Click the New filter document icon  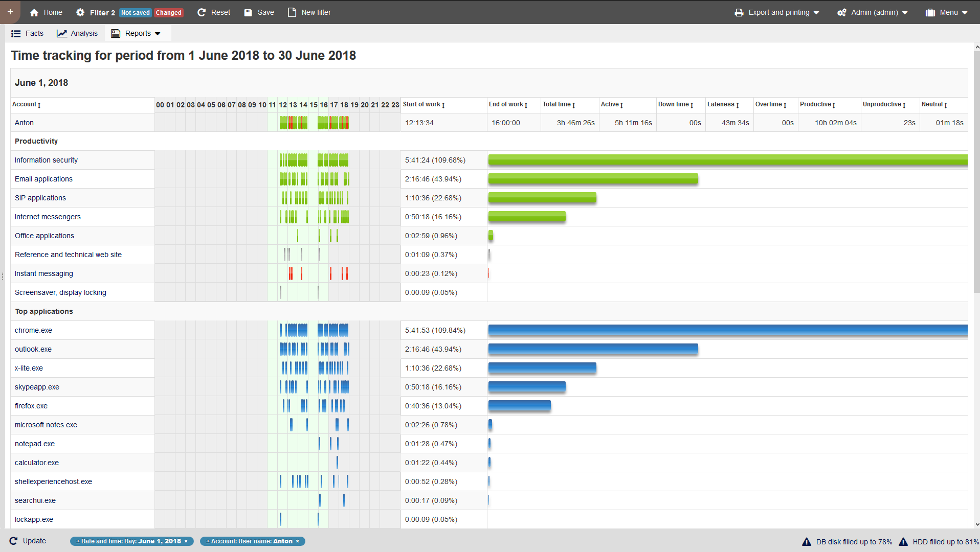pyautogui.click(x=292, y=12)
